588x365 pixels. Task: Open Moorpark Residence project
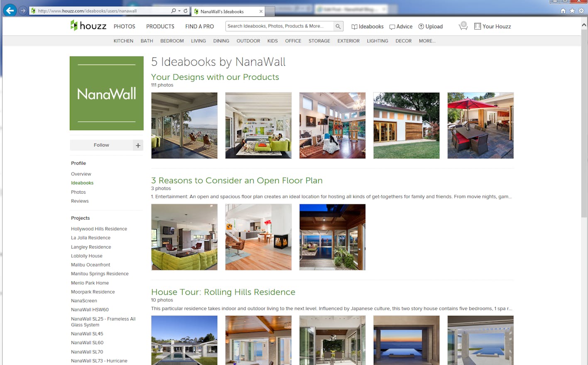point(93,292)
